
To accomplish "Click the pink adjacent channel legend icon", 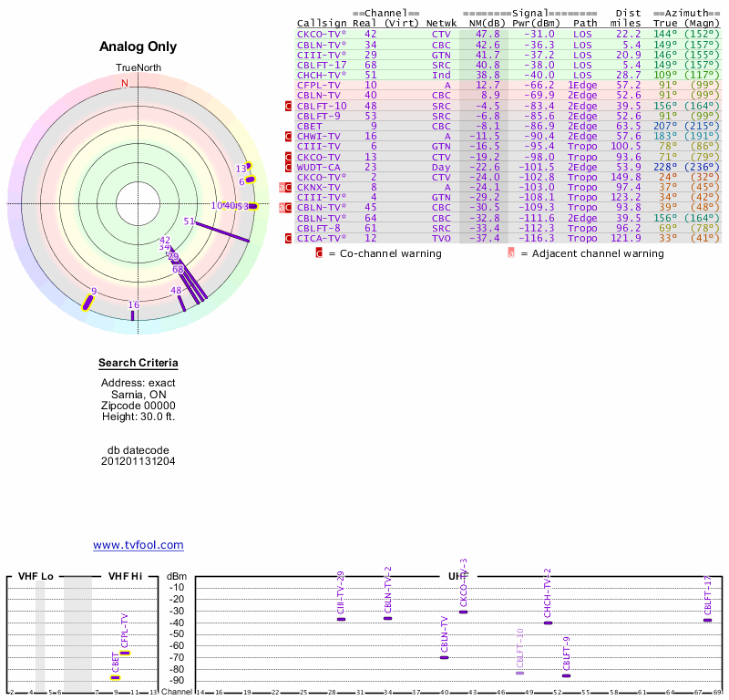I will [x=510, y=253].
